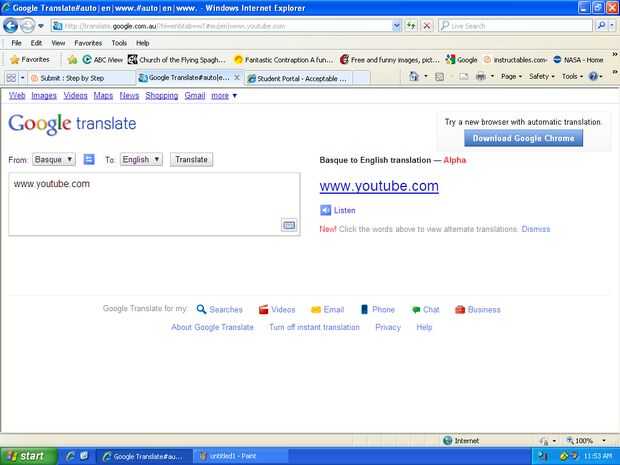This screenshot has width=620, height=465.
Task: Click Download Google Chrome button
Action: click(x=523, y=138)
